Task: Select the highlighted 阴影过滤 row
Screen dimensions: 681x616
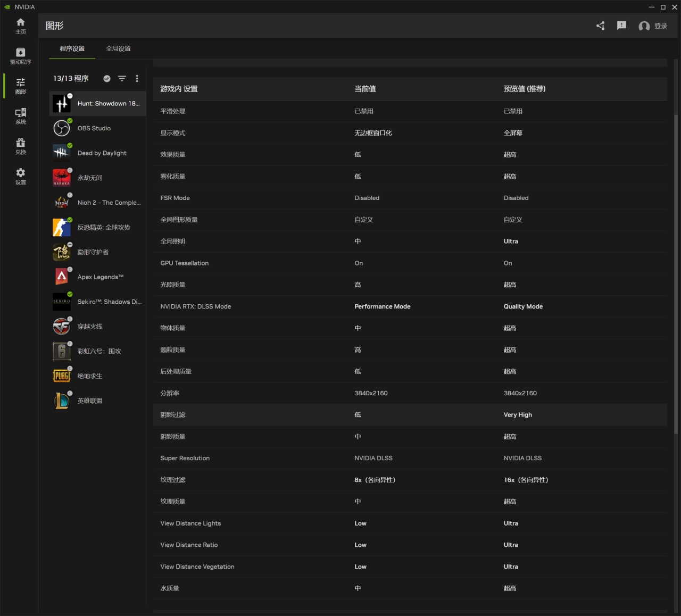Action: [x=410, y=415]
